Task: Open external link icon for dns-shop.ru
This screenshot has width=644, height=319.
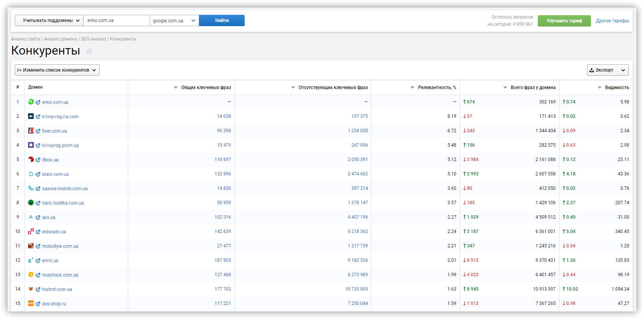Action: (x=38, y=304)
